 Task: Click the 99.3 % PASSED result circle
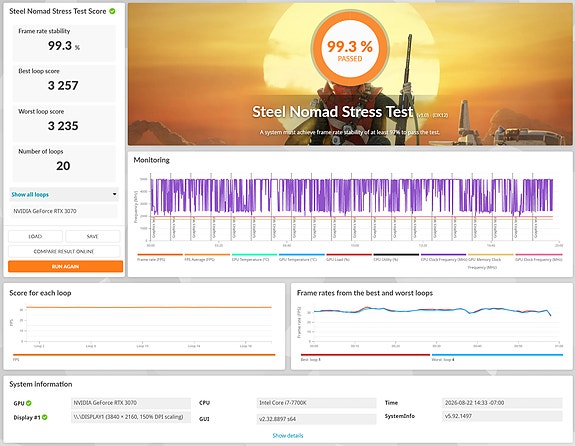[350, 49]
